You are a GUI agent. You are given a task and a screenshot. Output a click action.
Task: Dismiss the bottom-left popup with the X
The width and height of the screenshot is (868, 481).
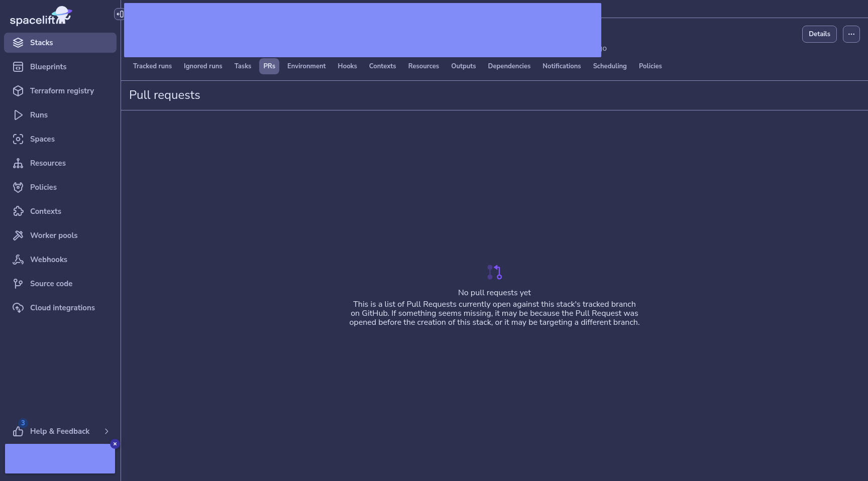115,444
